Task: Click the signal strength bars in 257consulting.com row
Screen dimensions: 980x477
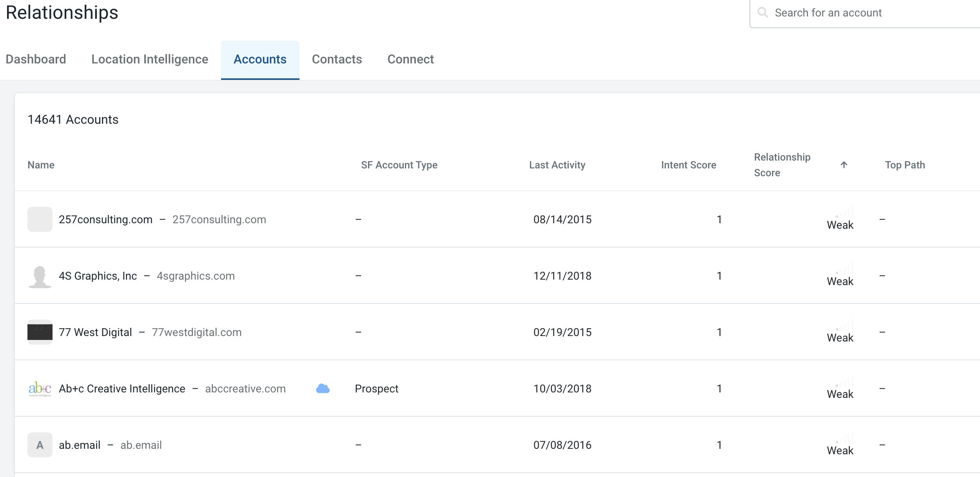Action: pyautogui.click(x=845, y=212)
